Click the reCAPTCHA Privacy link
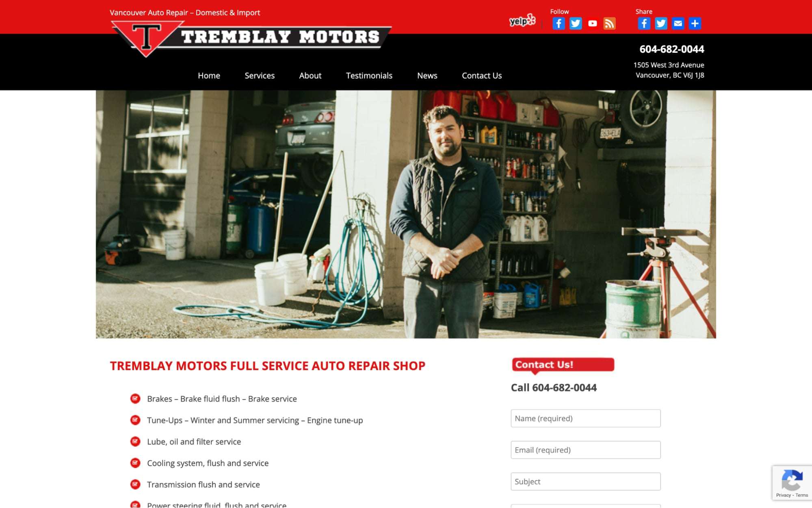The image size is (812, 508). [x=783, y=495]
